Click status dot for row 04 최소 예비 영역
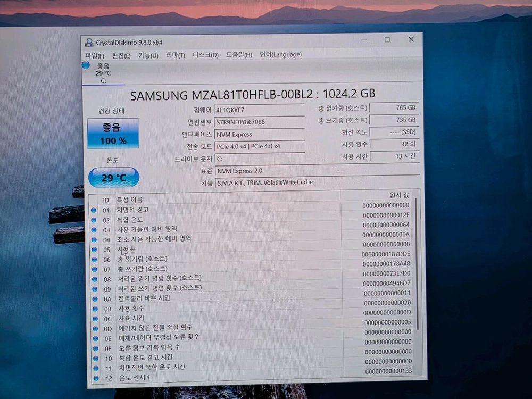This screenshot has width=532, height=399. tap(94, 240)
